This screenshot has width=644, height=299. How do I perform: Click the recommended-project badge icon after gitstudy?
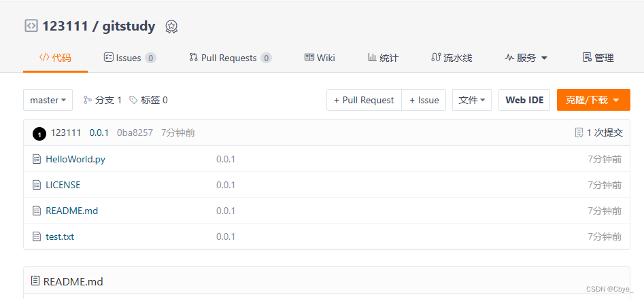[x=171, y=27]
